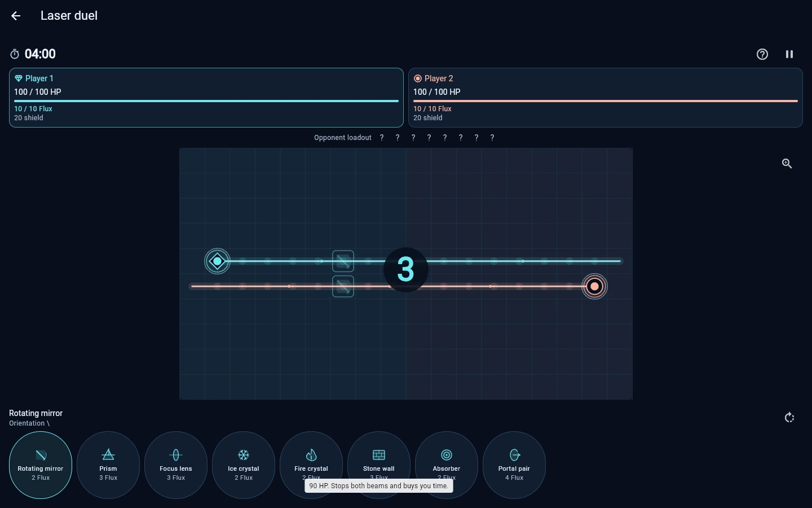Click the Player 2 health bar

(x=606, y=101)
